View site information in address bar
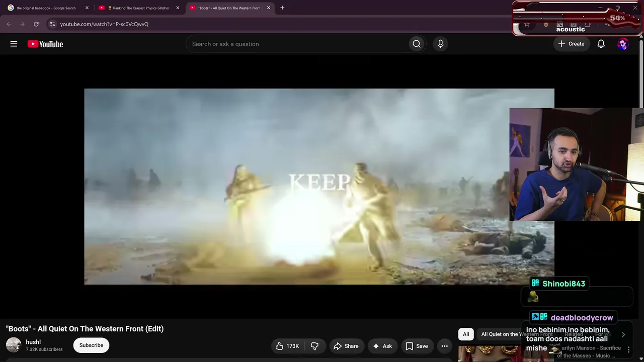 [x=52, y=24]
